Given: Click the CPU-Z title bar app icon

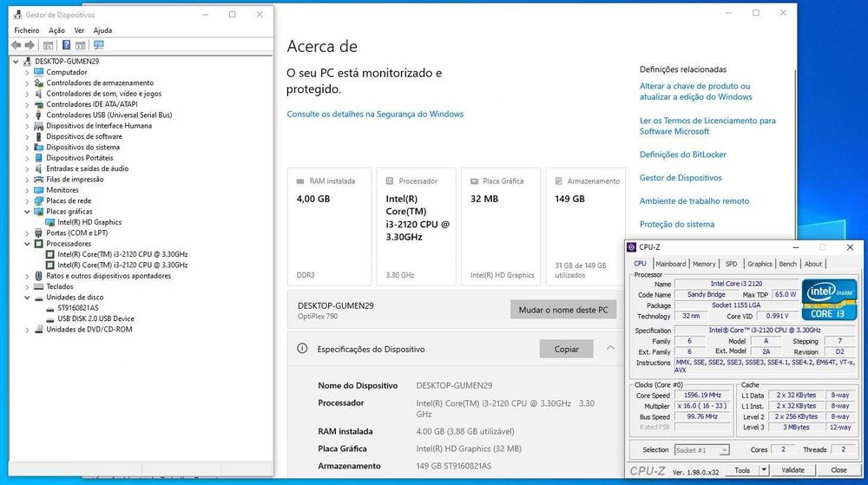Looking at the screenshot, I should point(632,247).
